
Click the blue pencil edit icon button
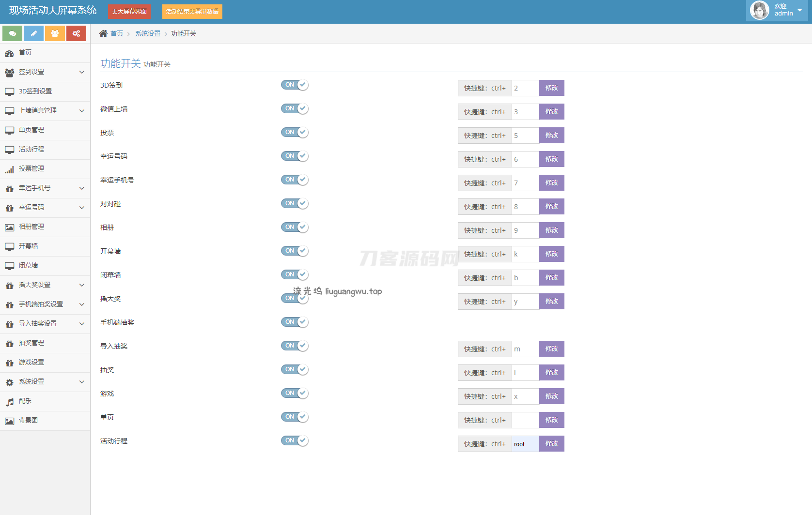(x=33, y=33)
